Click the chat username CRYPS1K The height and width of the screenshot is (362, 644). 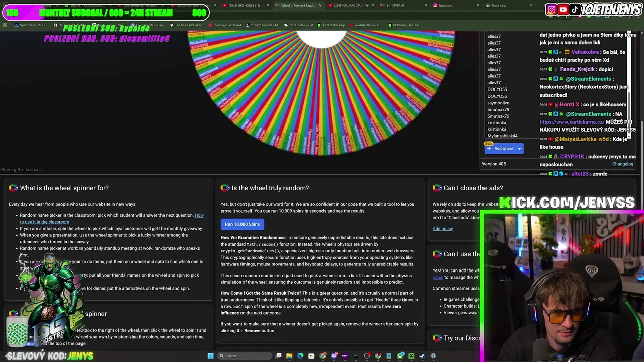tap(572, 156)
